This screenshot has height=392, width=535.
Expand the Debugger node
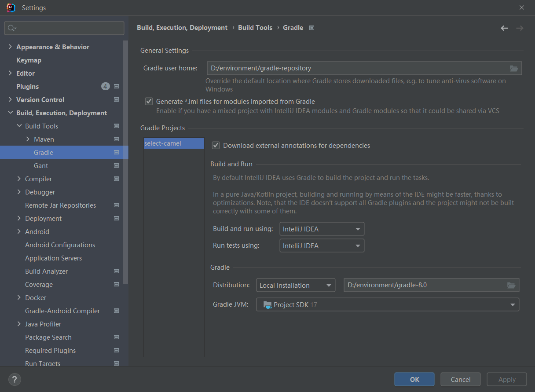19,192
